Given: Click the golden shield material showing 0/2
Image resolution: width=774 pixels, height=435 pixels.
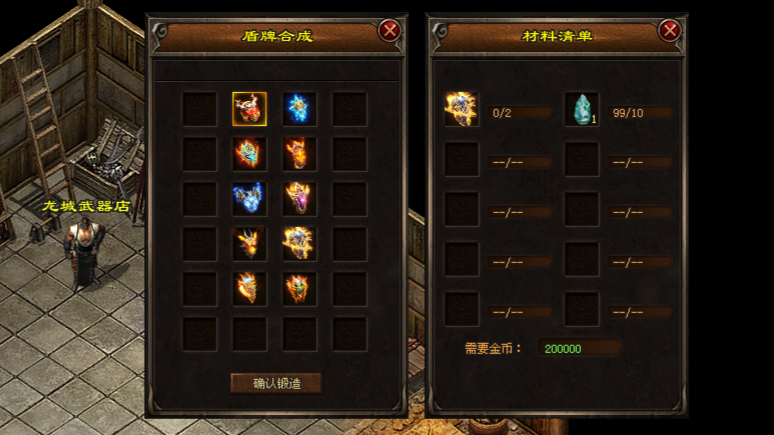Looking at the screenshot, I should [462, 110].
